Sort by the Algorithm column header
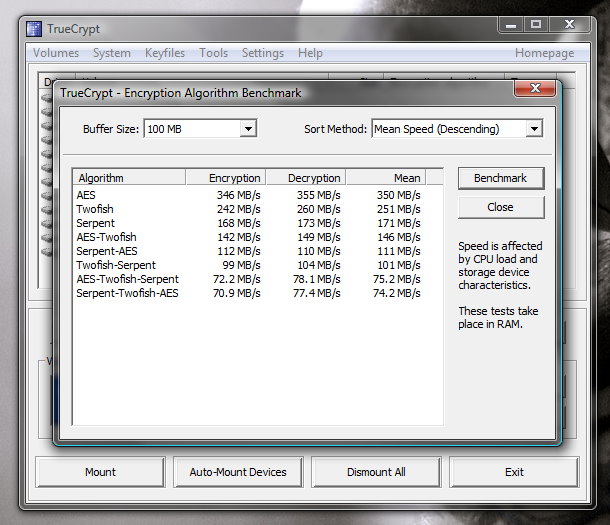This screenshot has height=525, width=610. coord(129,178)
